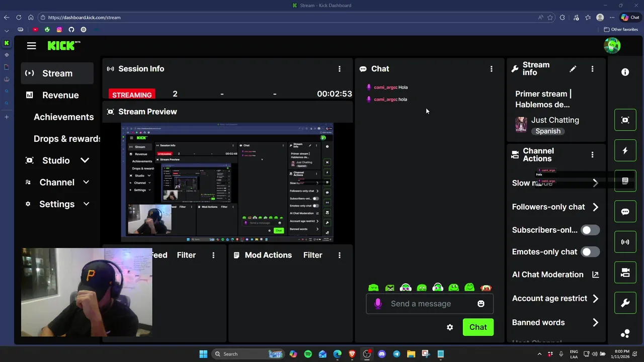
Task: Open Windows Start menu
Action: coord(203,354)
